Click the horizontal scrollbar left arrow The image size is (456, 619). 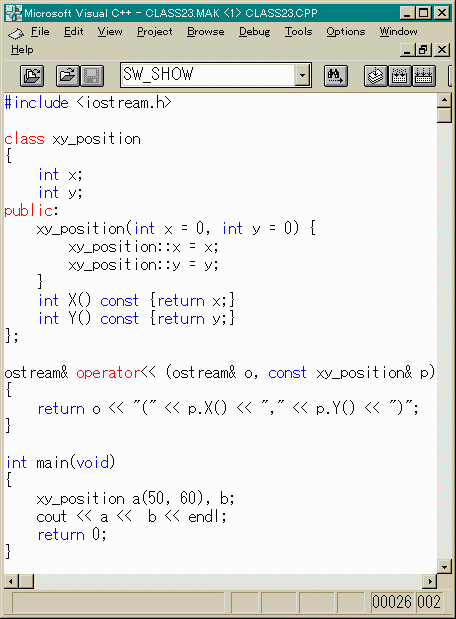[x=11, y=581]
